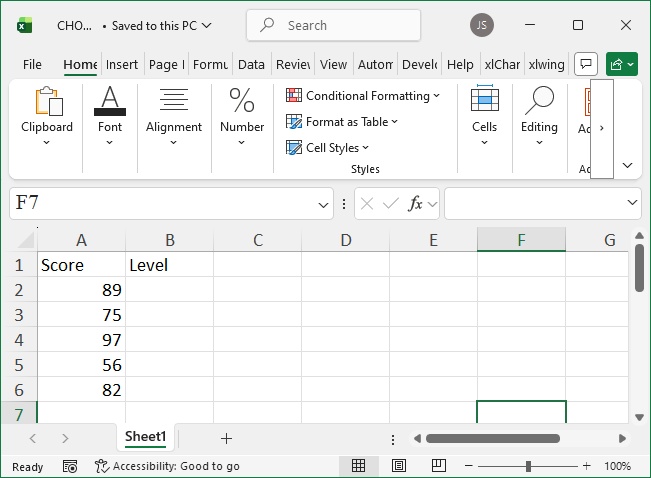Image resolution: width=651 pixels, height=478 pixels.
Task: Switch to the Developer tab
Action: click(x=420, y=65)
